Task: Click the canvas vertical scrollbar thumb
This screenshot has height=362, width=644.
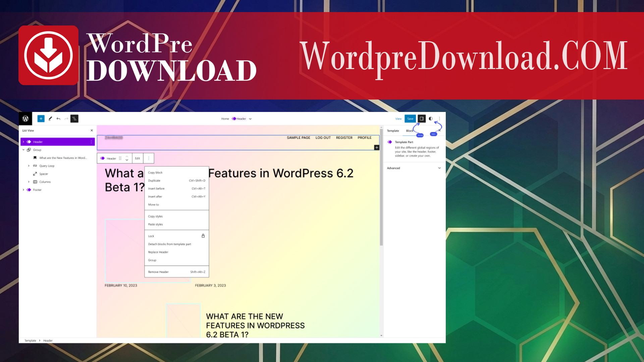Action: [381, 188]
